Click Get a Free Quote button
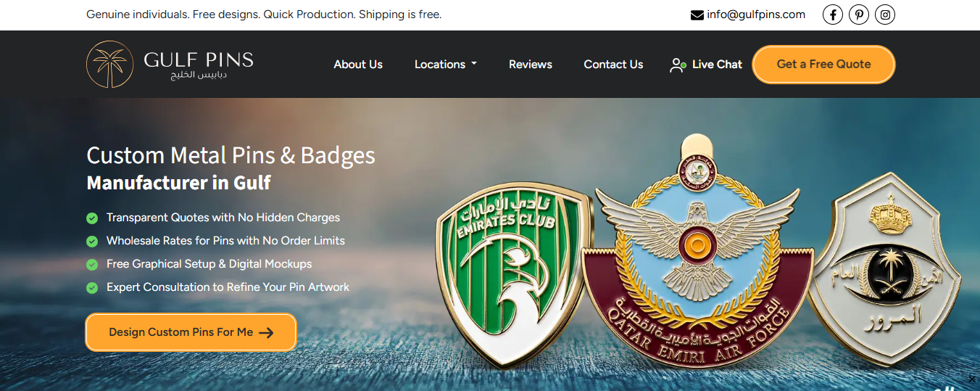The height and width of the screenshot is (391, 980). (x=823, y=64)
